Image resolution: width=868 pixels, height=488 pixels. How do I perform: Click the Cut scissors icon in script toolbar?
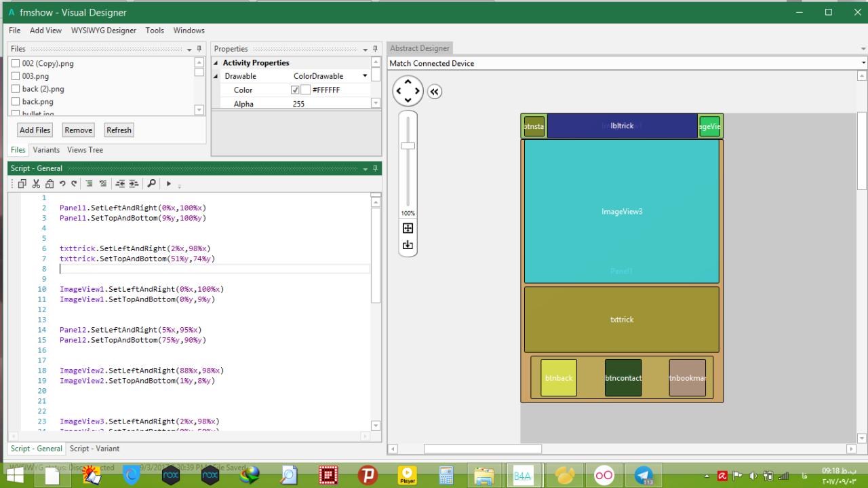click(x=36, y=184)
